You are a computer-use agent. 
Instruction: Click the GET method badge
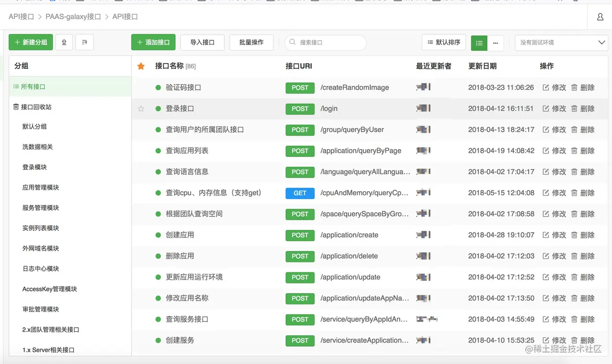pyautogui.click(x=300, y=193)
